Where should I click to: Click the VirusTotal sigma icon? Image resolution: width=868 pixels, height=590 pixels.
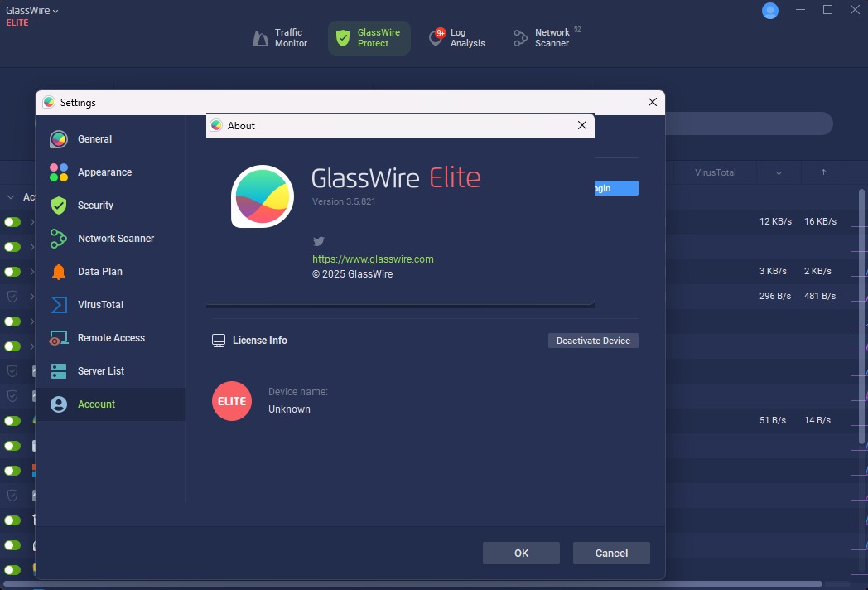coord(59,305)
